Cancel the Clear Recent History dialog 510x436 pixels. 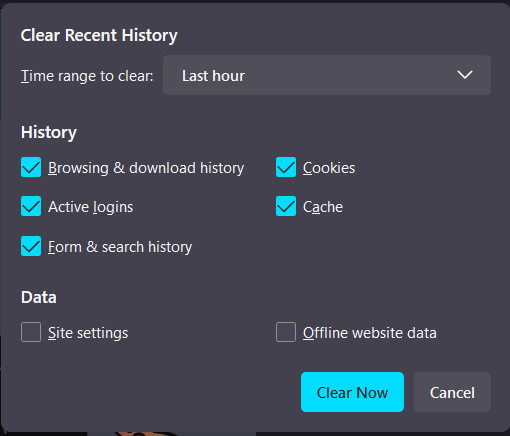452,392
